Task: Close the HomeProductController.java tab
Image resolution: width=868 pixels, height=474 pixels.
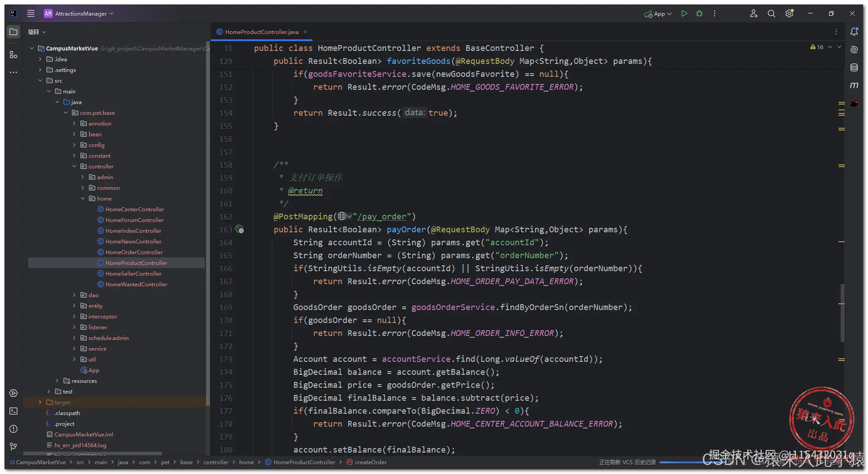Action: tap(305, 32)
